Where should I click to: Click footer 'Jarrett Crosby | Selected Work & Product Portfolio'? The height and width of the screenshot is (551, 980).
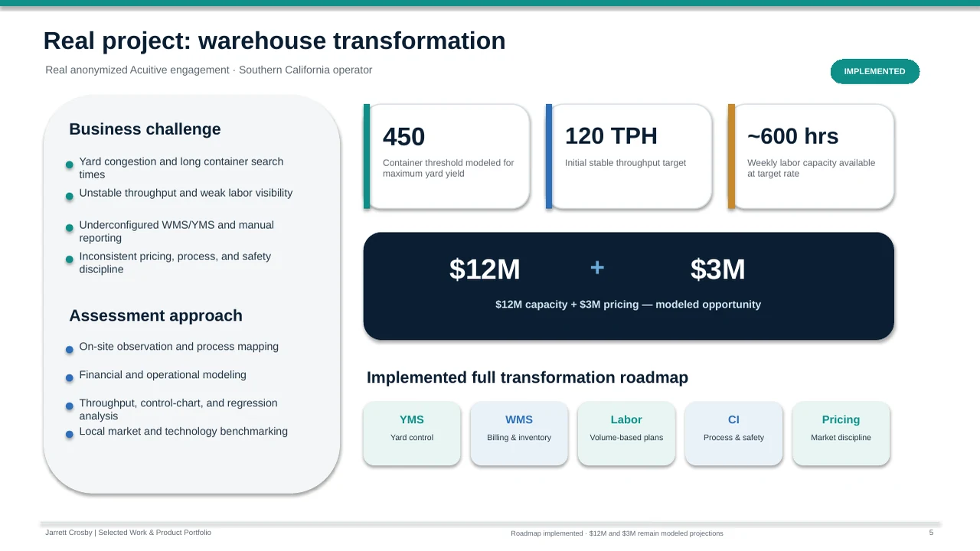128,533
